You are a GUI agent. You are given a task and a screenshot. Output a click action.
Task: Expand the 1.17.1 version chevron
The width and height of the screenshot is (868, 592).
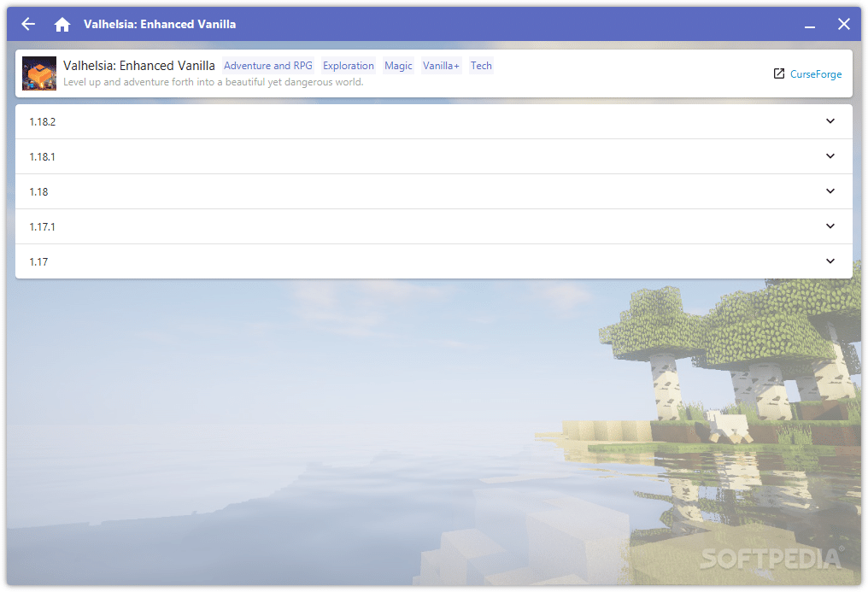click(830, 226)
